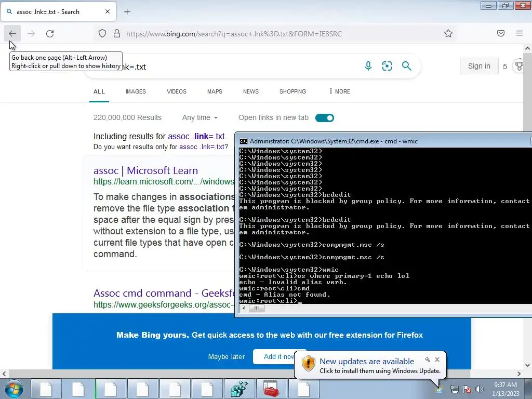The image size is (532, 399).
Task: Select the assoc .lnk=.txt - Search browser tab
Action: 58,12
